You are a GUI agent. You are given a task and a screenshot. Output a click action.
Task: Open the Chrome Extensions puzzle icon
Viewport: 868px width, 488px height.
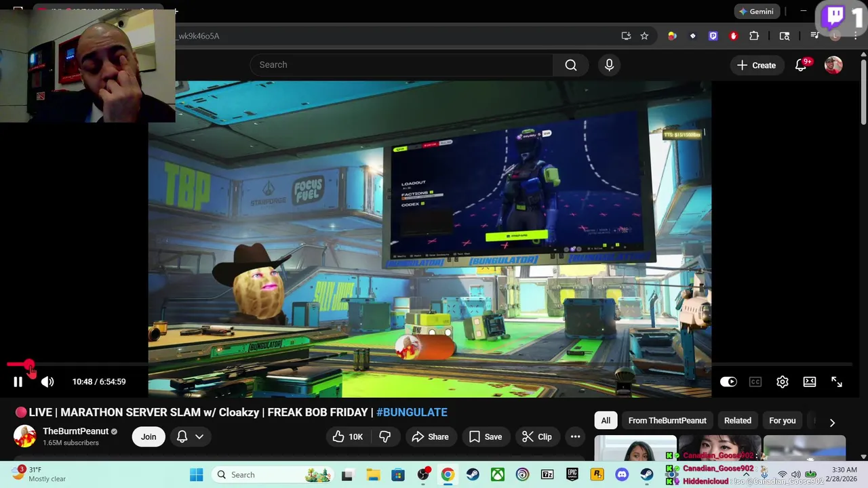click(754, 36)
